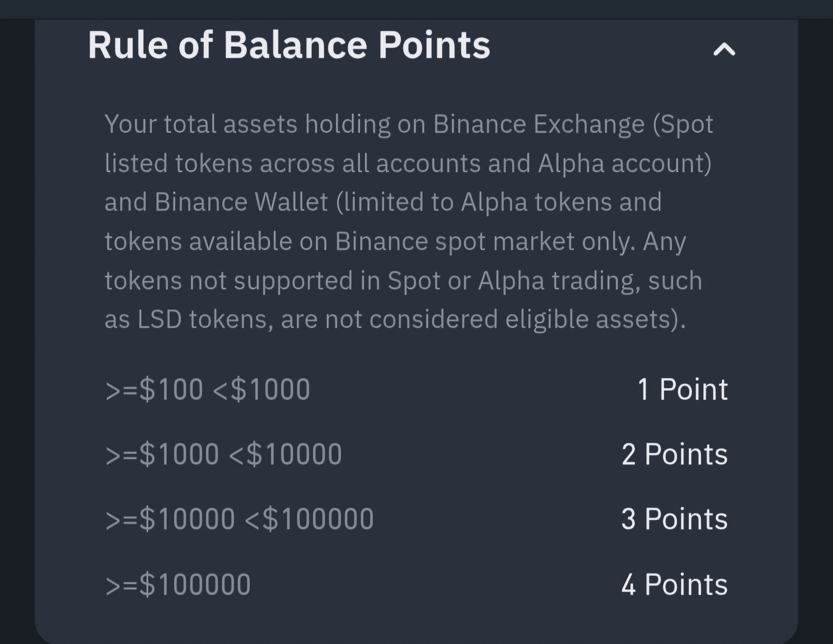Select the ">=$1000 <$10000" balance range
This screenshot has width=833, height=644.
point(223,454)
